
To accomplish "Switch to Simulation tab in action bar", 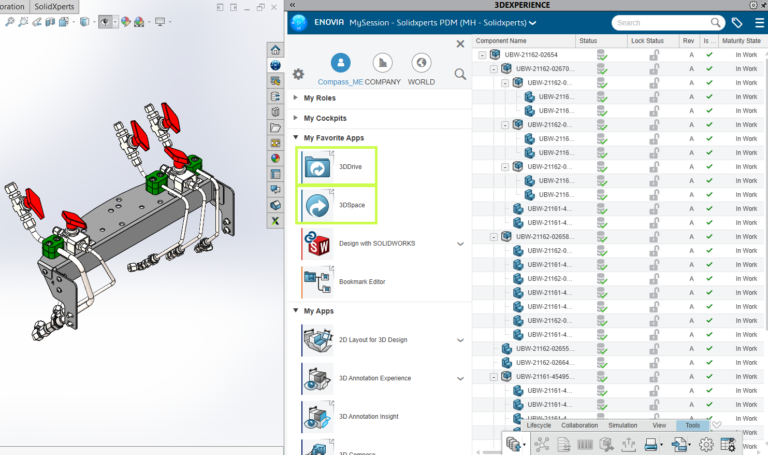I will click(x=623, y=426).
